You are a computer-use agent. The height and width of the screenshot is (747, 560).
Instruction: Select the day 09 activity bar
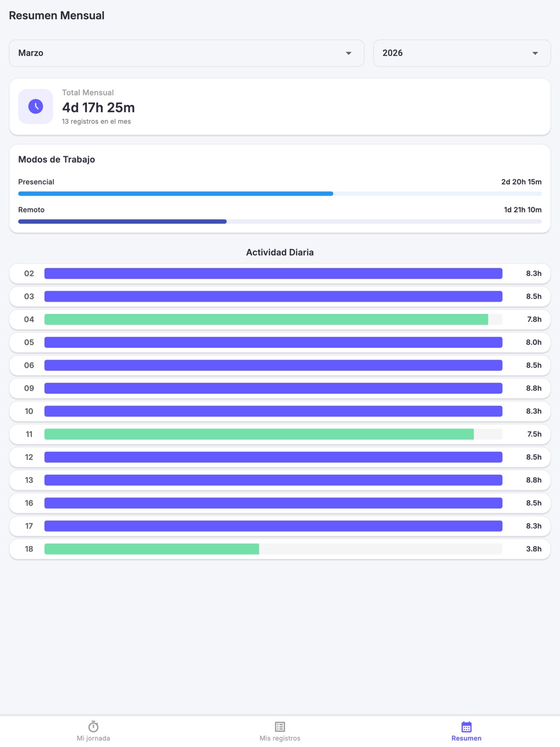click(x=273, y=389)
